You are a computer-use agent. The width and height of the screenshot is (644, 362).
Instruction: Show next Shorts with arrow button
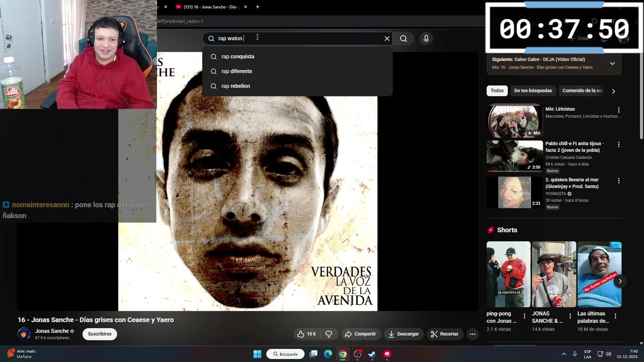click(x=620, y=282)
